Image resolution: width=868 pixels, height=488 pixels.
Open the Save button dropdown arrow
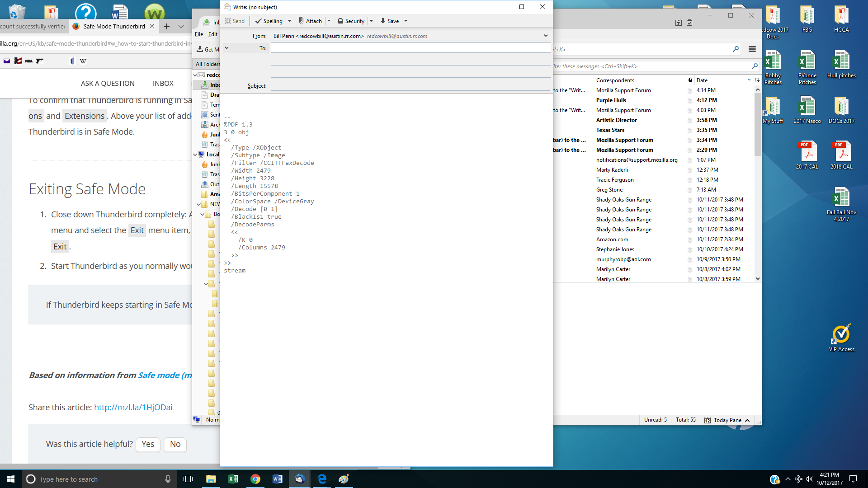pos(406,21)
